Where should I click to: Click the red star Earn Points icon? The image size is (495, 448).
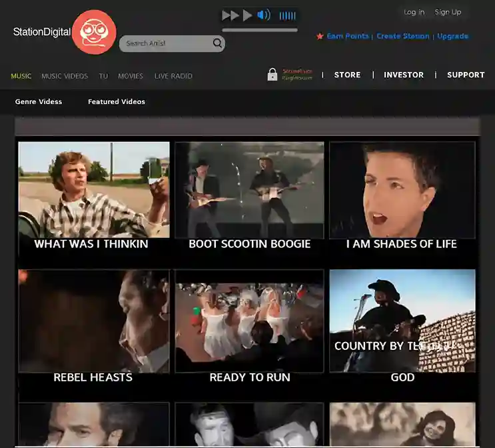click(320, 36)
